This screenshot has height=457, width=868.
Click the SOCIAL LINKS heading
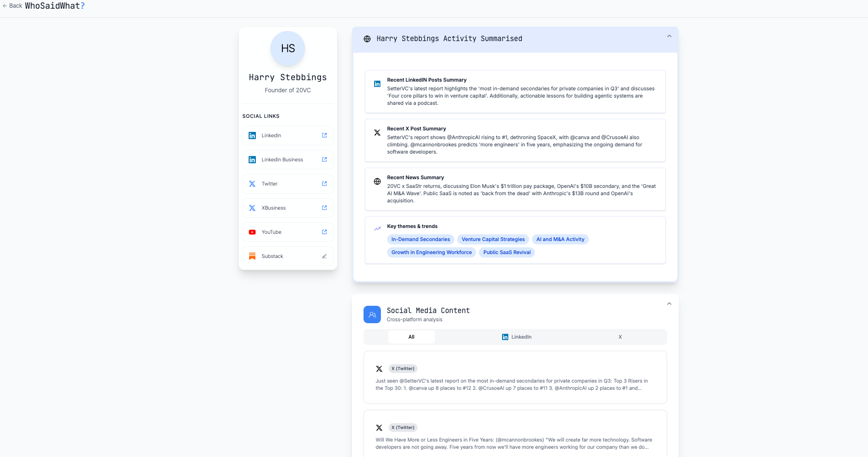(x=261, y=116)
